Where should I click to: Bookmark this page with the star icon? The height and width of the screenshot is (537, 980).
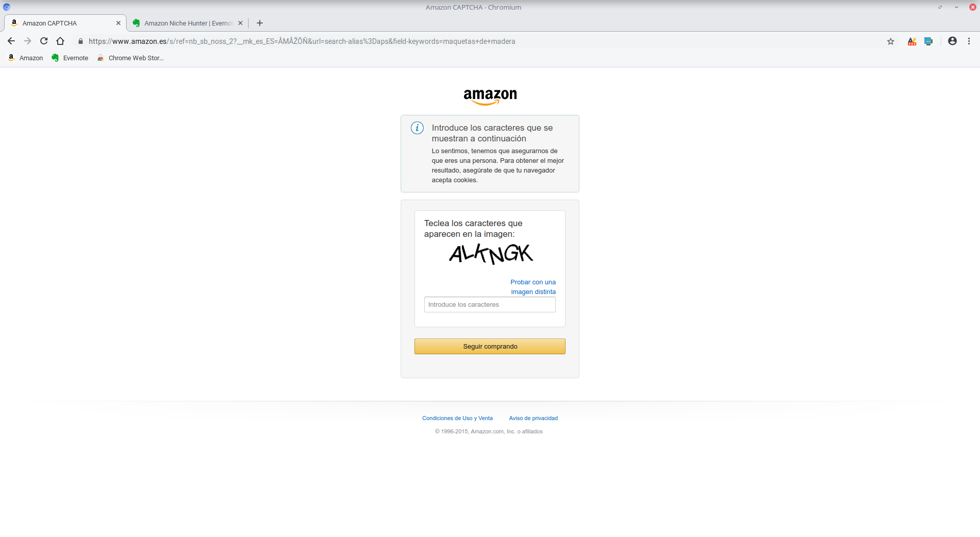891,41
